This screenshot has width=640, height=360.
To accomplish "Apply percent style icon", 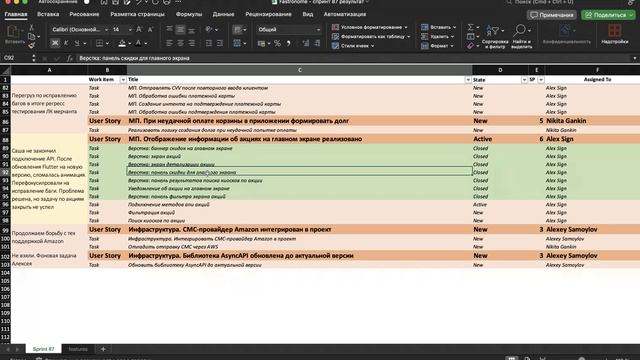I will (277, 43).
